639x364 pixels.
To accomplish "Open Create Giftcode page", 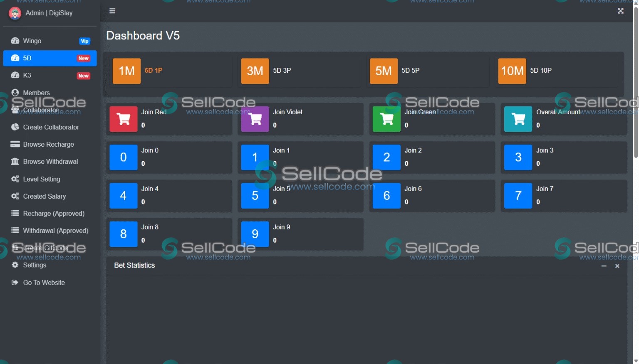I will point(50,248).
